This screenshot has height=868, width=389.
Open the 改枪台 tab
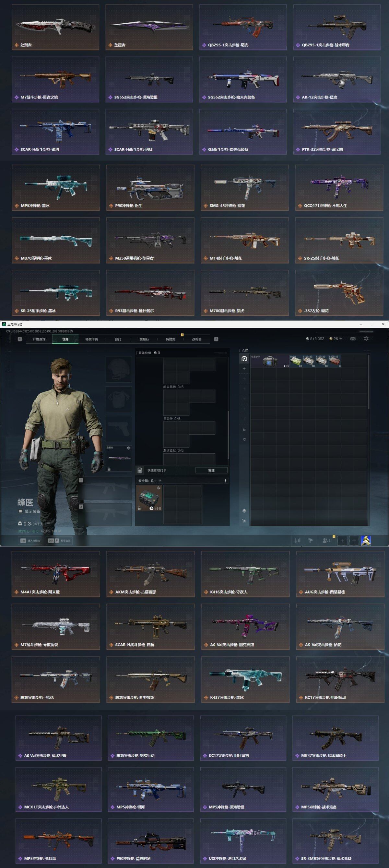coord(197,339)
